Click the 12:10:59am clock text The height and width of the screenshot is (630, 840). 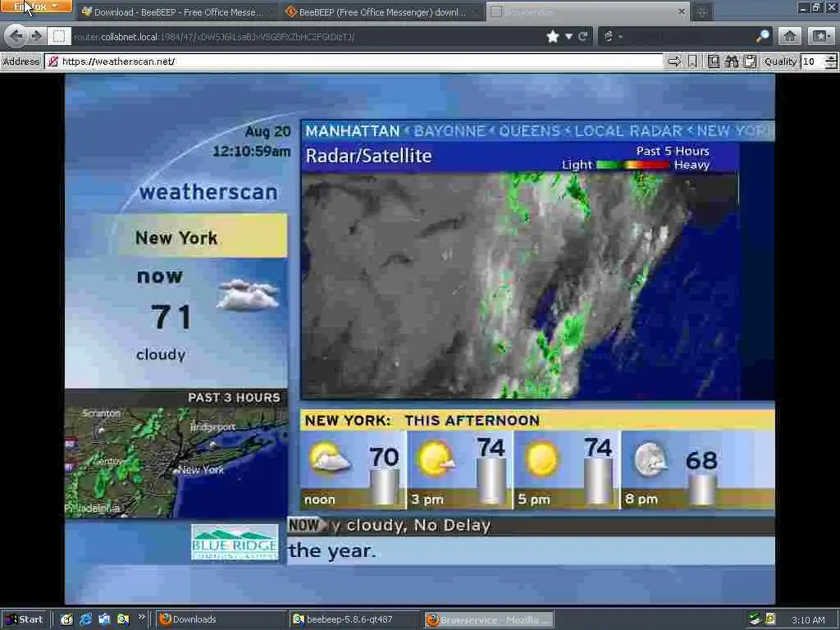[x=251, y=151]
